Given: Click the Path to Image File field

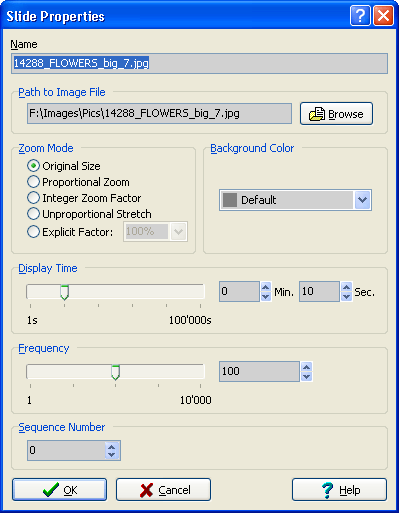Looking at the screenshot, I should [x=159, y=114].
